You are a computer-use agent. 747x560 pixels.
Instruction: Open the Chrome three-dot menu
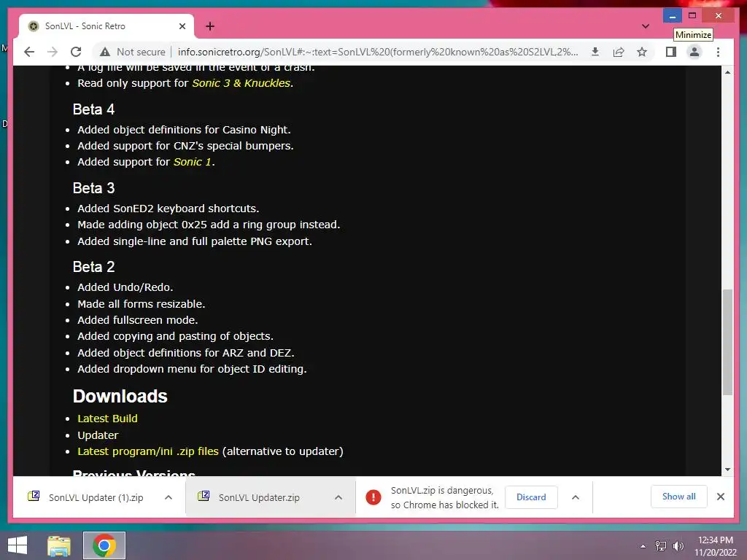tap(718, 52)
